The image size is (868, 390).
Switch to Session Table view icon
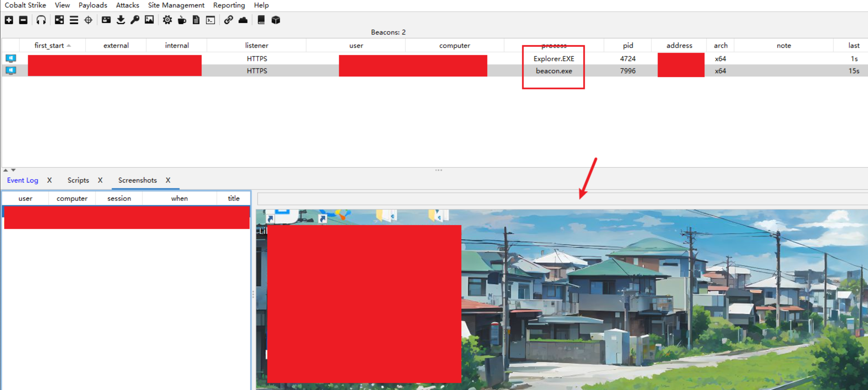(74, 20)
